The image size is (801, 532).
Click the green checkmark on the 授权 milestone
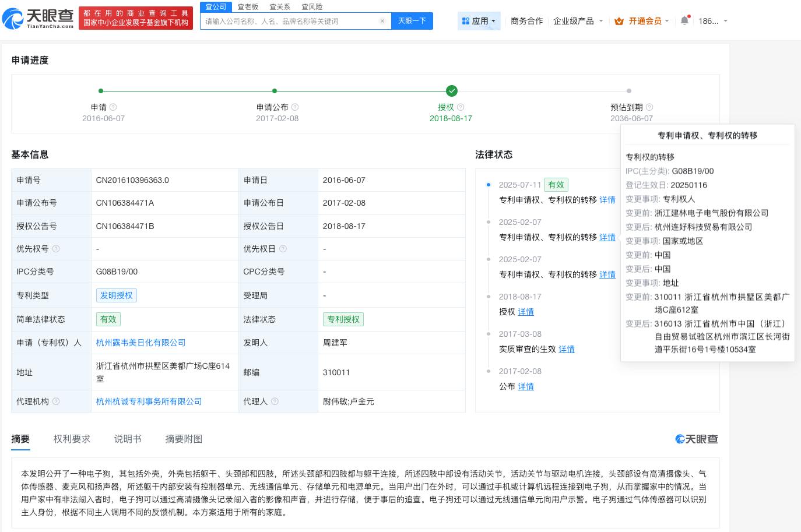tap(452, 91)
